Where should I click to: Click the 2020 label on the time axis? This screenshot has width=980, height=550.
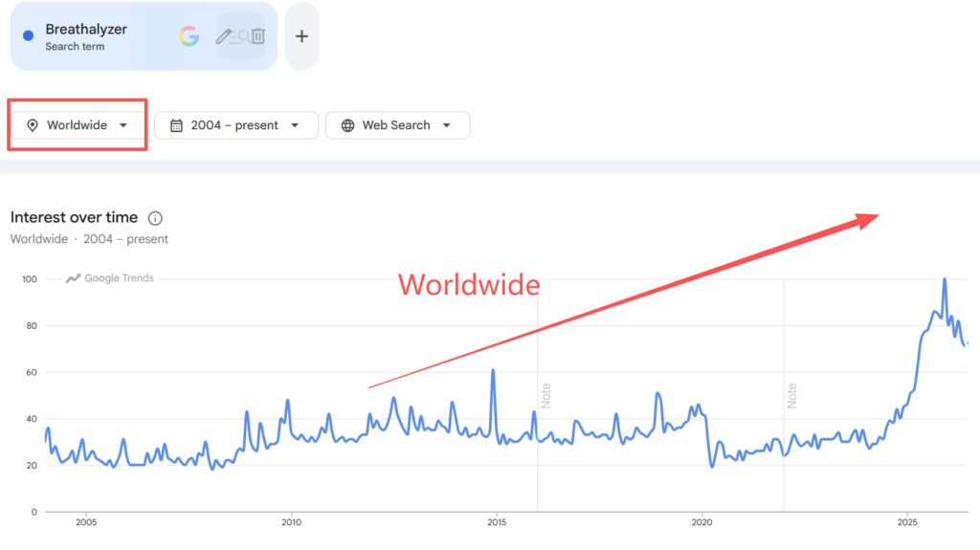pyautogui.click(x=702, y=522)
